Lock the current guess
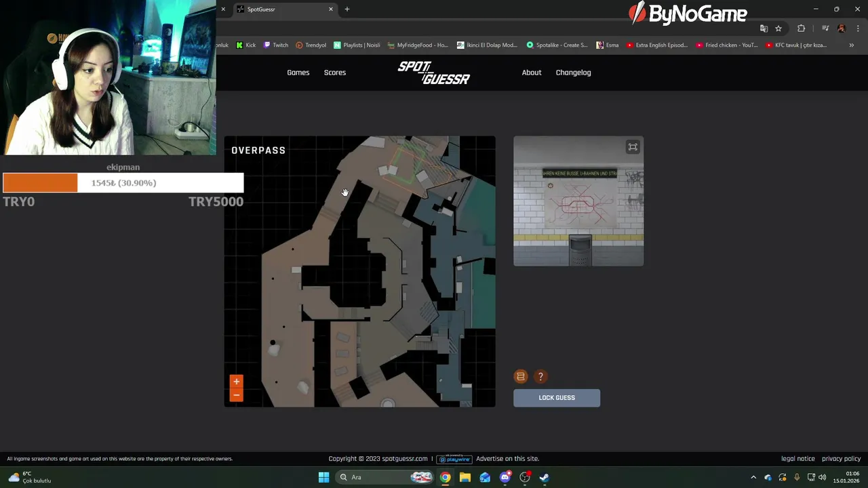The height and width of the screenshot is (488, 868). [x=557, y=398]
